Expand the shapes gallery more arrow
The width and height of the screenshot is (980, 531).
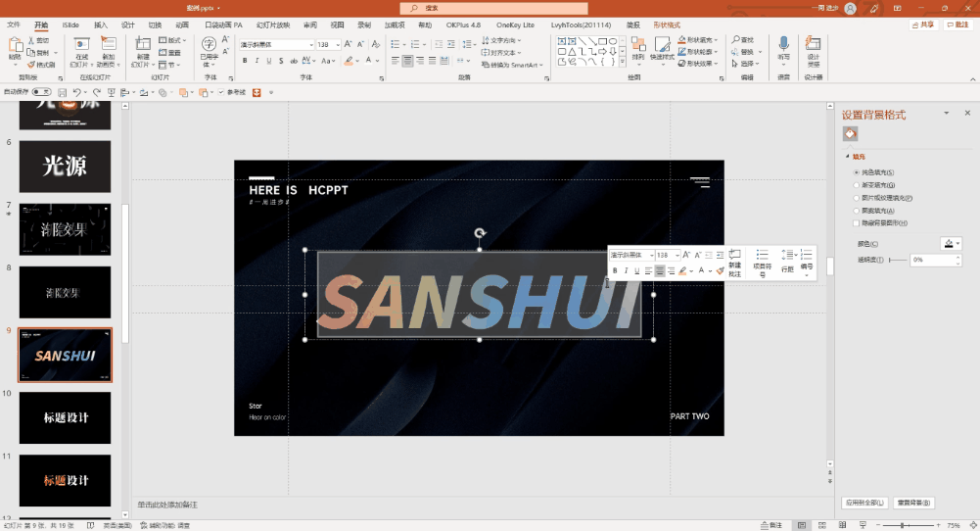pos(623,62)
